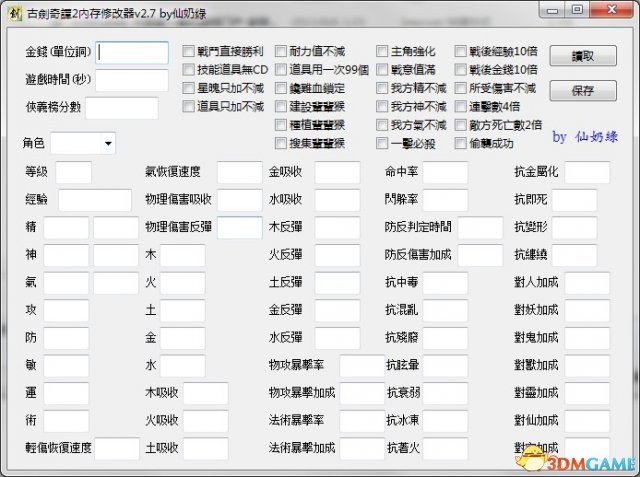Focus the 經驗 experience field
This screenshot has width=640, height=477.
pos(95,200)
